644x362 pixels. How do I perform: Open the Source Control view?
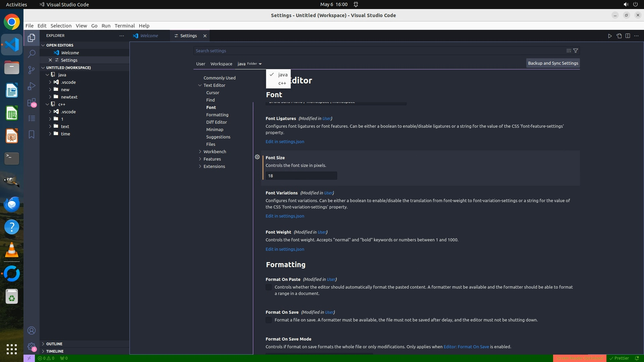point(32,70)
